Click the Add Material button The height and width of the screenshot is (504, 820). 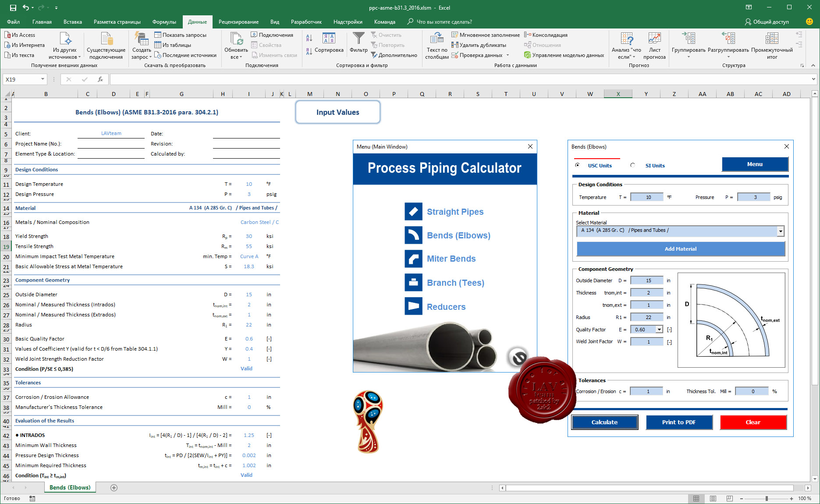[681, 249]
